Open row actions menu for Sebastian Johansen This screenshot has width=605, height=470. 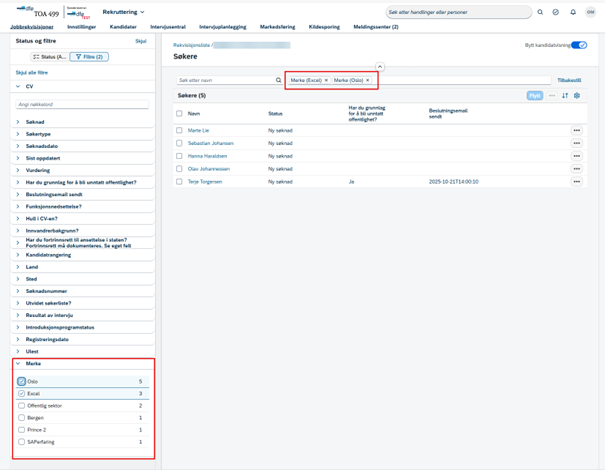[x=576, y=143]
